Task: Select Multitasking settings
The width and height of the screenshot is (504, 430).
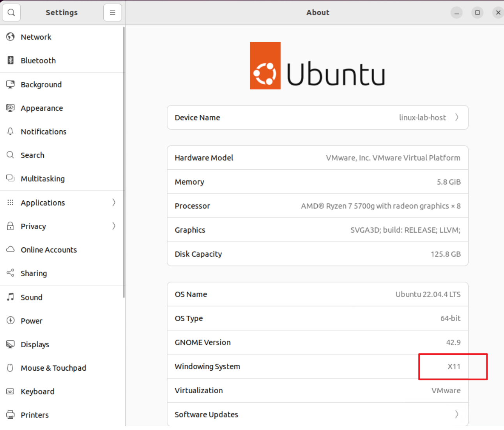Action: click(62, 178)
